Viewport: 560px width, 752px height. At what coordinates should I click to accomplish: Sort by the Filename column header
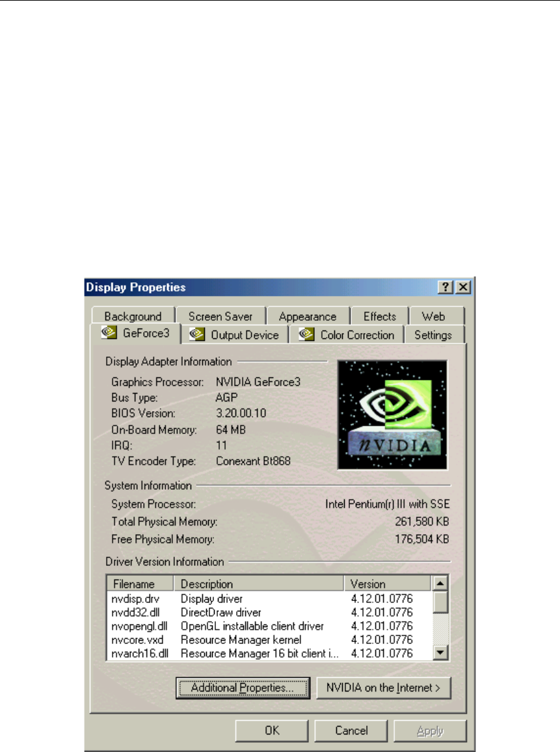click(140, 584)
